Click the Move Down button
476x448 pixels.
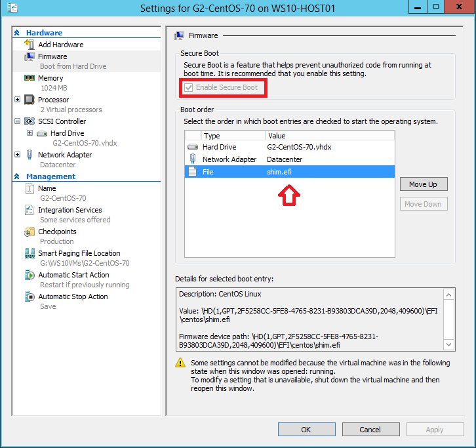[424, 204]
